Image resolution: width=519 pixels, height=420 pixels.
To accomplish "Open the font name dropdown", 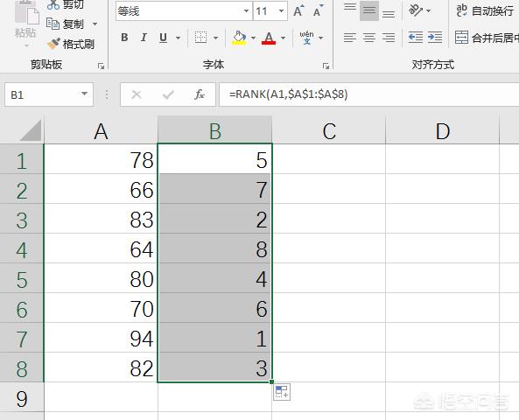I will pos(246,10).
